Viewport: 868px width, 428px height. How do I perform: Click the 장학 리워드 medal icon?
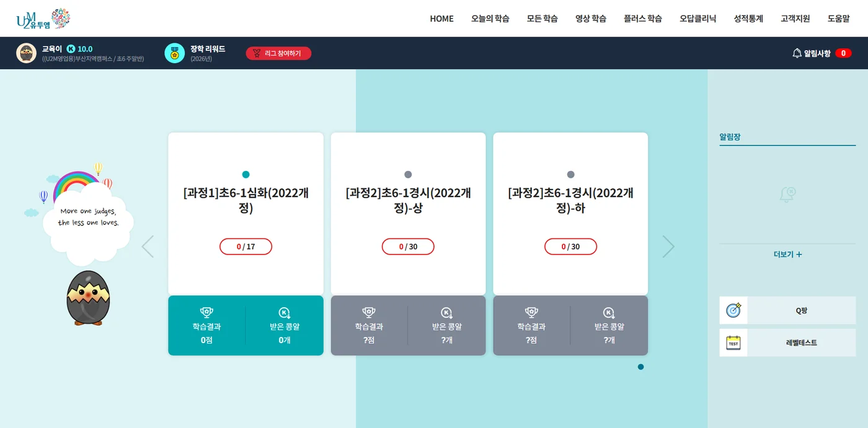point(175,53)
